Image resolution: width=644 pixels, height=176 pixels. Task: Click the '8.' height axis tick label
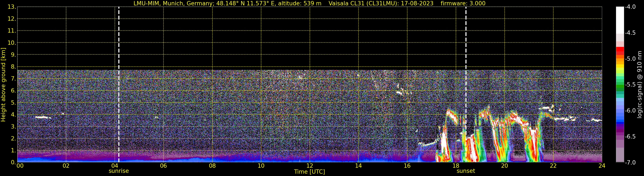tap(13, 66)
